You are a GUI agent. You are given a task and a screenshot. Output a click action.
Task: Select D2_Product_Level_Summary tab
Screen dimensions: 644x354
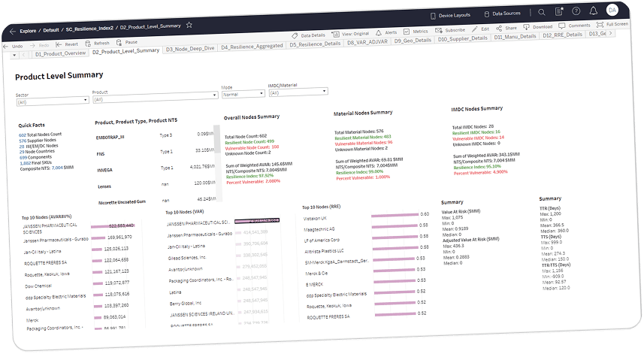tap(125, 51)
